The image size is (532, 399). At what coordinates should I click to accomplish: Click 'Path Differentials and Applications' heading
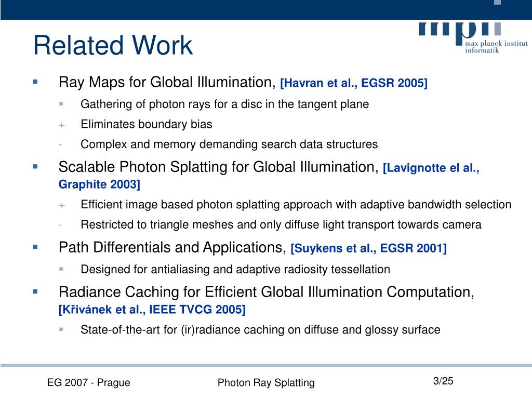click(172, 247)
